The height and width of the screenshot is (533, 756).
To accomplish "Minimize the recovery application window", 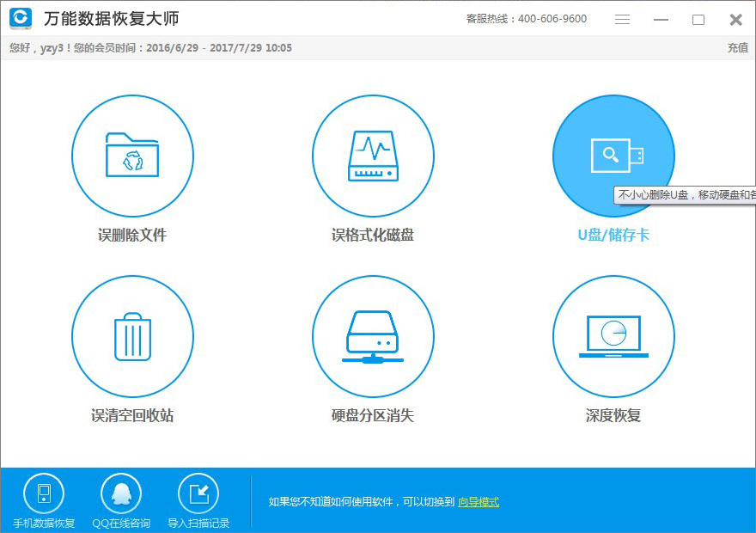I will 661,20.
